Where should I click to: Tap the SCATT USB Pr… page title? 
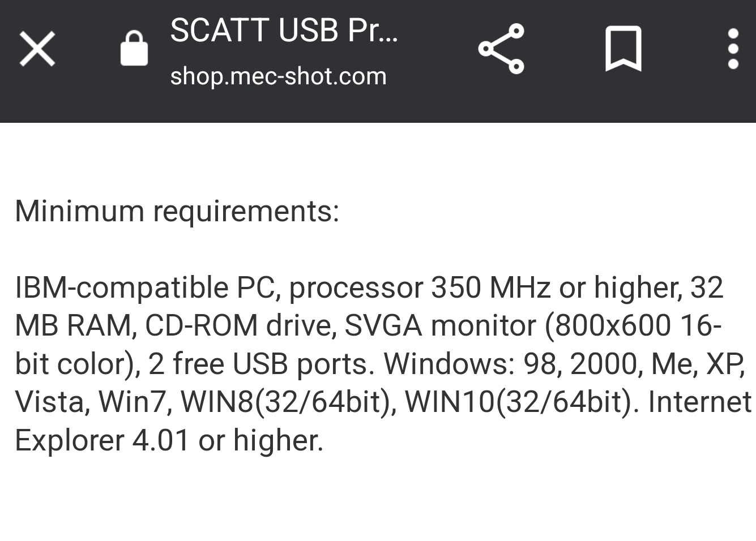pyautogui.click(x=284, y=30)
